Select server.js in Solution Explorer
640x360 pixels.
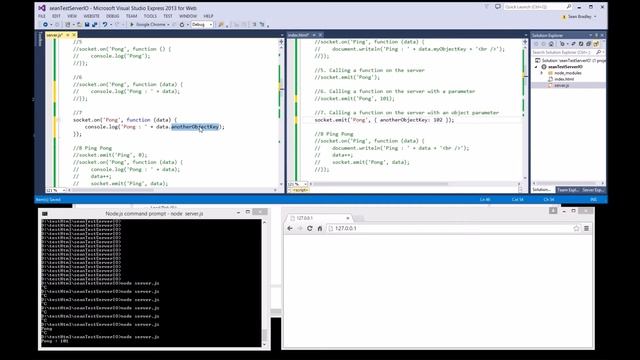click(x=562, y=85)
